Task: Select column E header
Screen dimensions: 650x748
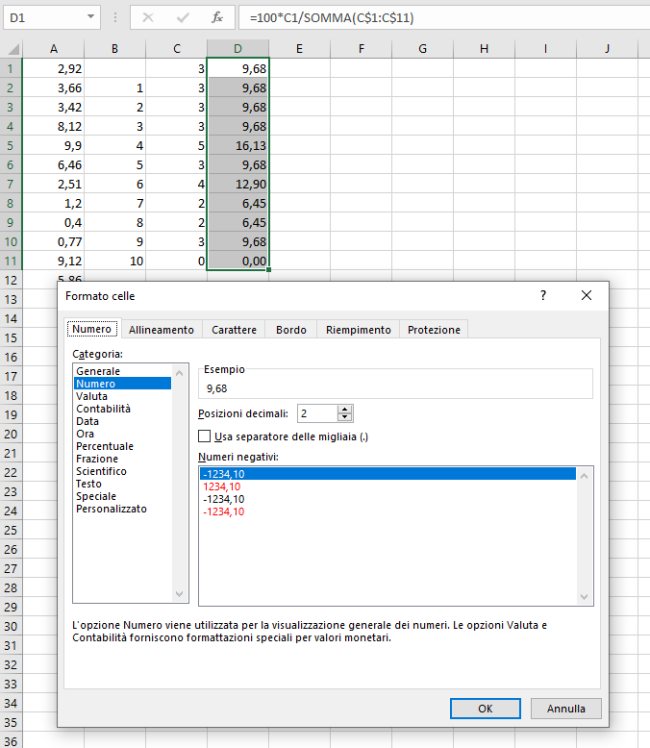Action: [x=299, y=48]
